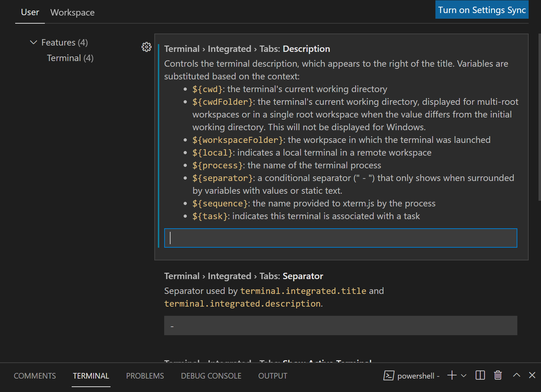
Task: Switch to the DEBUG CONSOLE tab
Action: [x=211, y=376]
